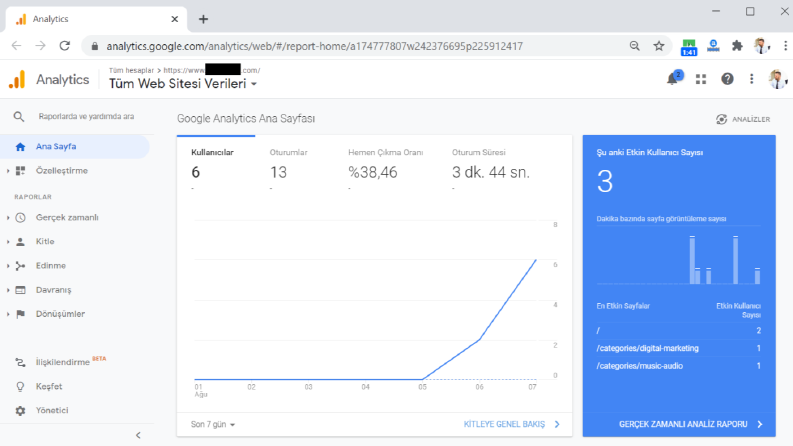Screen dimensions: 793x446
Task: Collapse the left sidebar
Action: tap(138, 435)
